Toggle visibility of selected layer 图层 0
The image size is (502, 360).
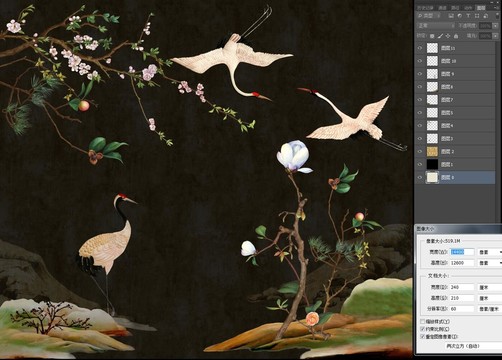420,177
